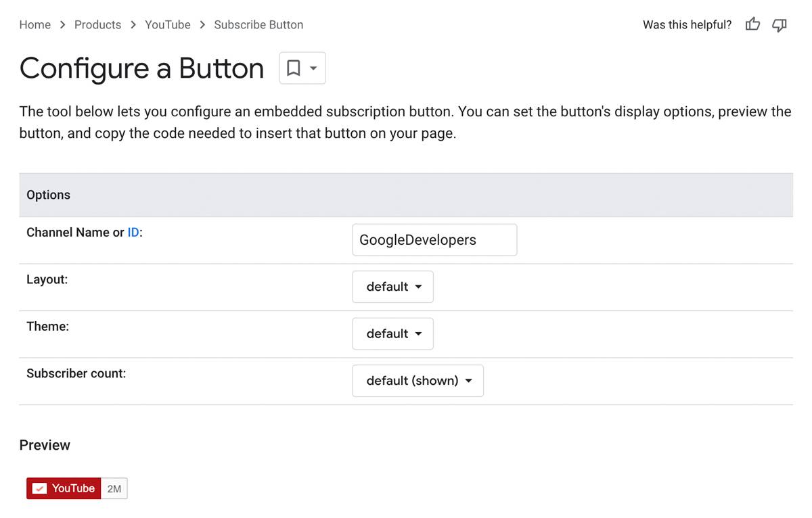Click the 2M subscriber count badge
The image size is (812, 518).
[114, 488]
